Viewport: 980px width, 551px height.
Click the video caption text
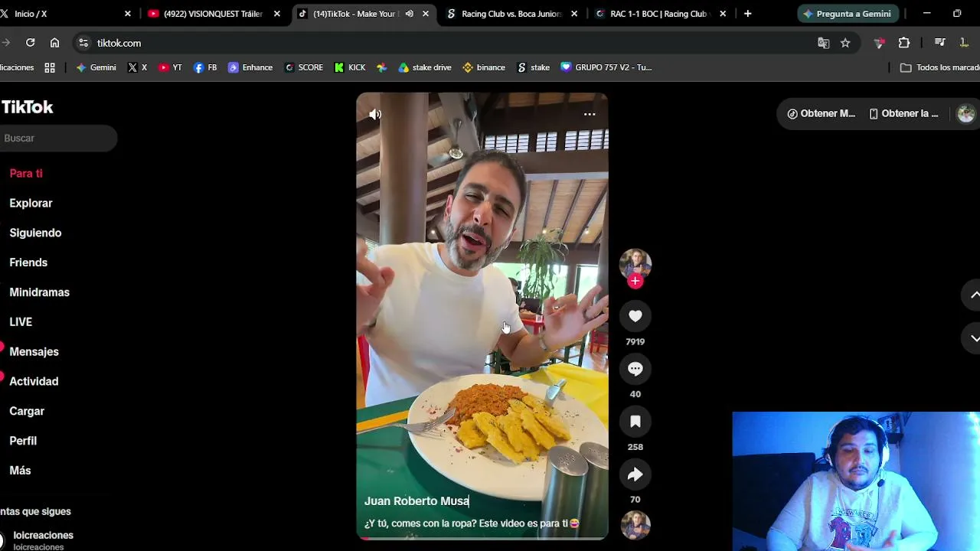tap(472, 523)
